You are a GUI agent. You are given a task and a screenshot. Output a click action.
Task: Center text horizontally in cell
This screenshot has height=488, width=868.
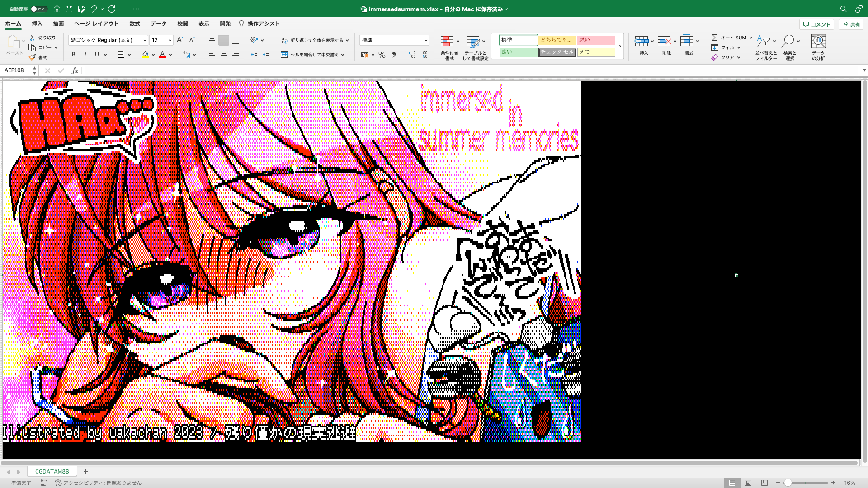(x=224, y=55)
